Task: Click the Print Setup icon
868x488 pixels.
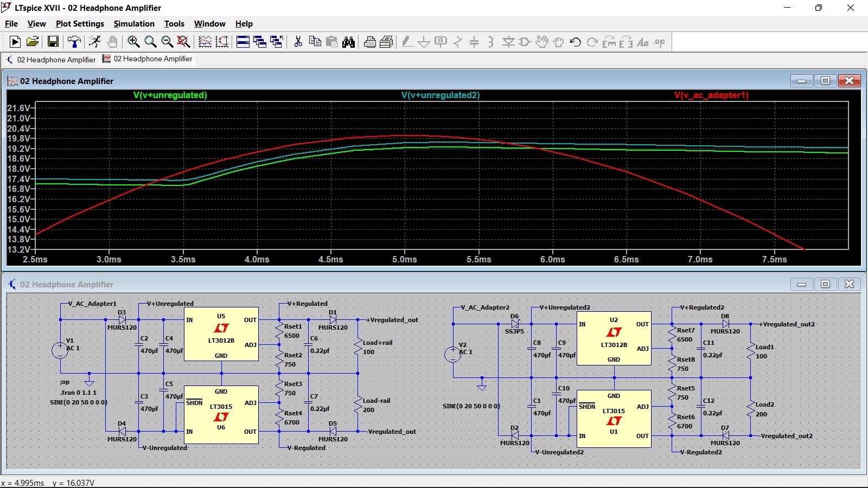Action: (x=370, y=42)
